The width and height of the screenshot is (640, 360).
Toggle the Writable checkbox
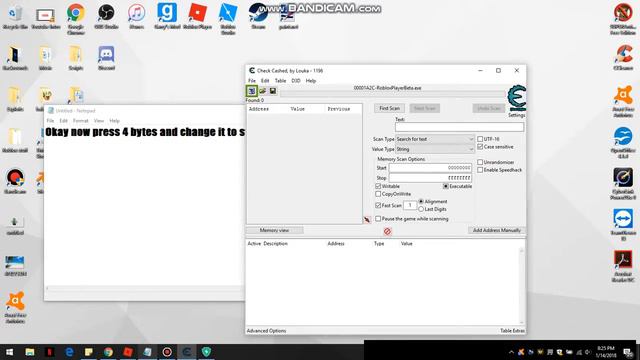coord(378,186)
